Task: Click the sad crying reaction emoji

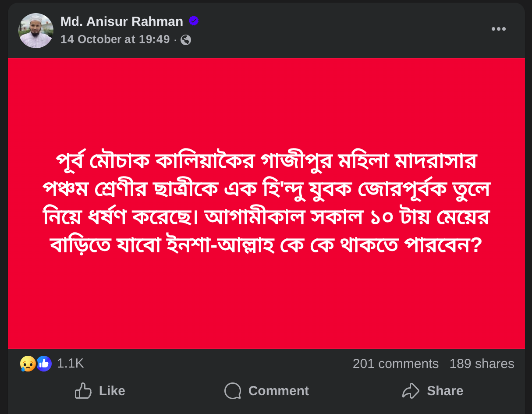Action: pyautogui.click(x=28, y=364)
